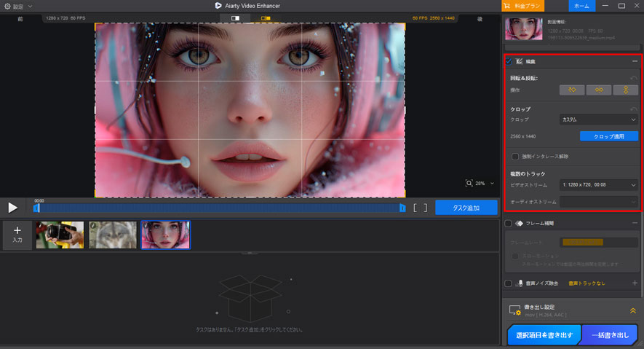
Task: Open the 28% zoom level dropdown
Action: (x=492, y=184)
